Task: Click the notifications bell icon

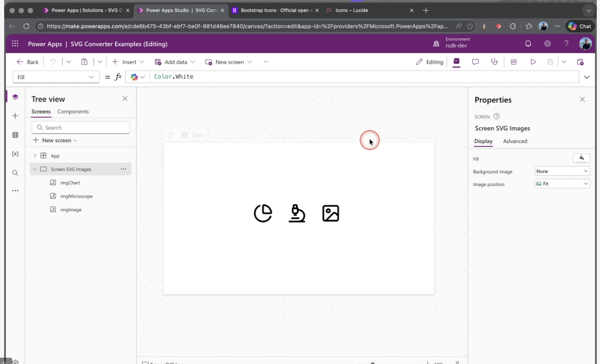Action: pos(528,44)
